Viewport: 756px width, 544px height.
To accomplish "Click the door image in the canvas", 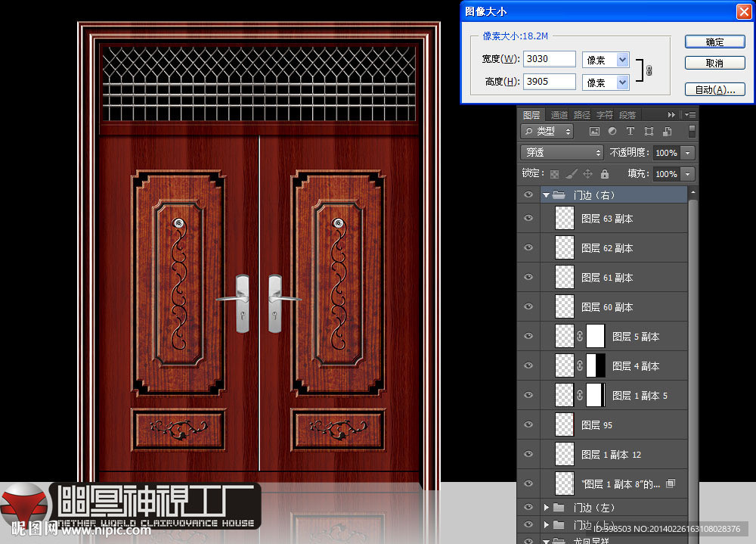I will 259,256.
